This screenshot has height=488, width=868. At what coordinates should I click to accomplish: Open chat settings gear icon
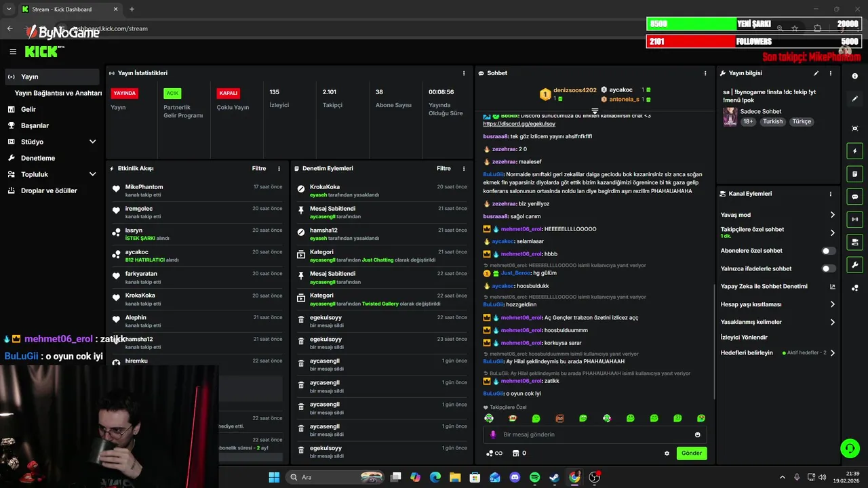pos(667,453)
